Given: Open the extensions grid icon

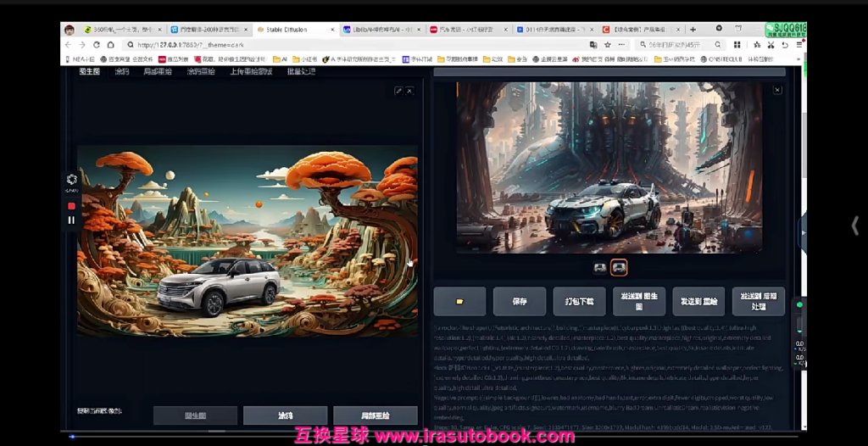Looking at the screenshot, I should coord(738,45).
